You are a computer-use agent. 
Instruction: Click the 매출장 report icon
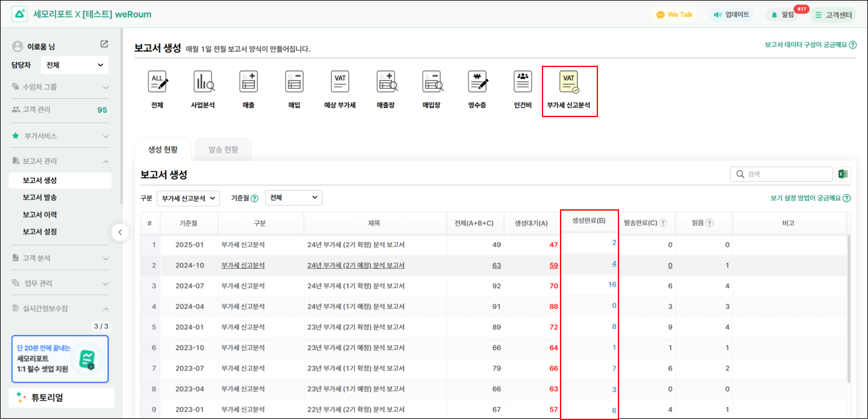pos(386,82)
